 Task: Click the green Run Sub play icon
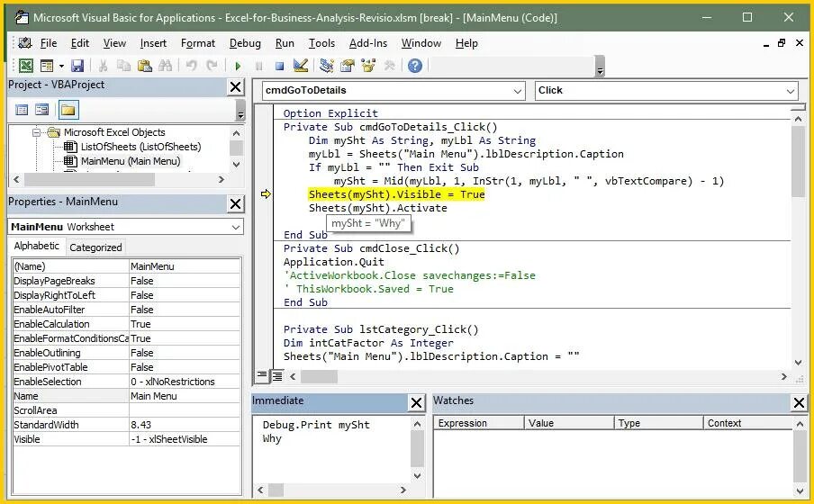(x=238, y=66)
